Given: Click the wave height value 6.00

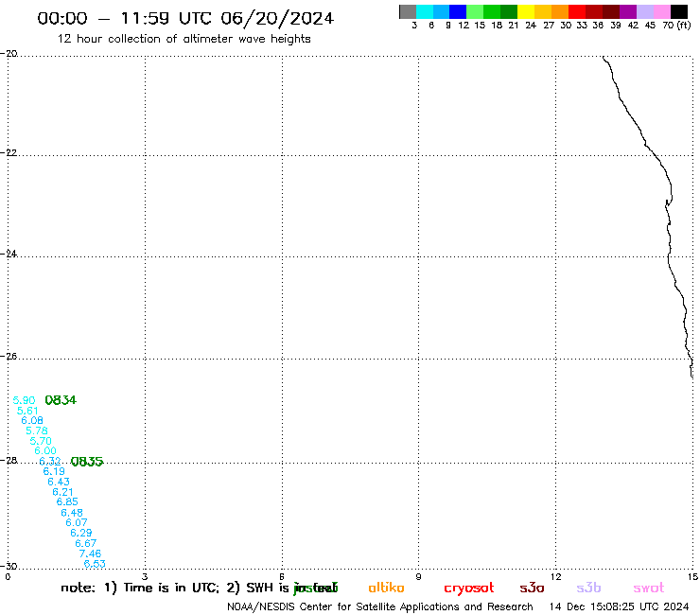Looking at the screenshot, I should tap(45, 450).
